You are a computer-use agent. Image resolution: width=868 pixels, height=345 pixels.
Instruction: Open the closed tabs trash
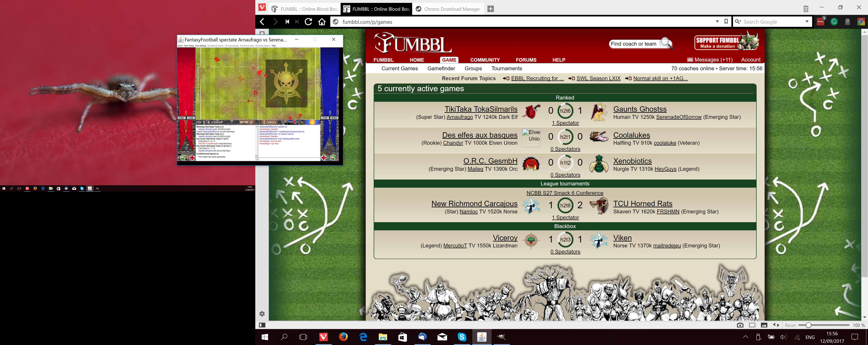(806, 9)
